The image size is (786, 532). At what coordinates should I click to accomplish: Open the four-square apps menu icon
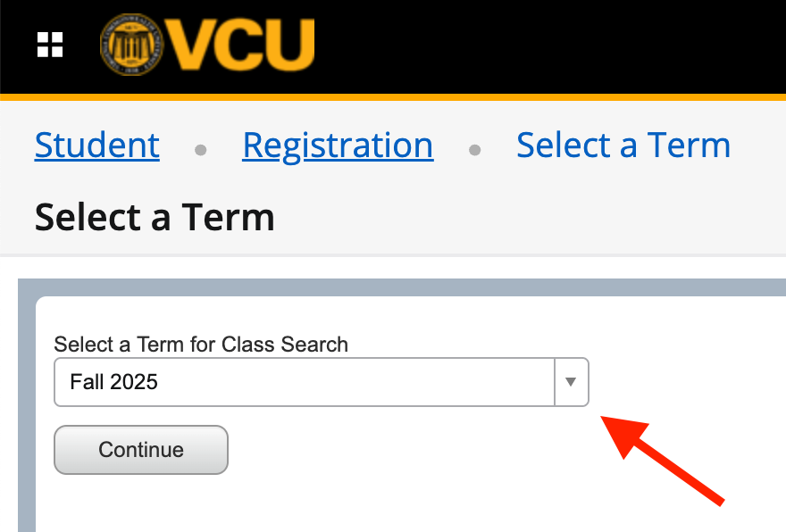pos(50,44)
